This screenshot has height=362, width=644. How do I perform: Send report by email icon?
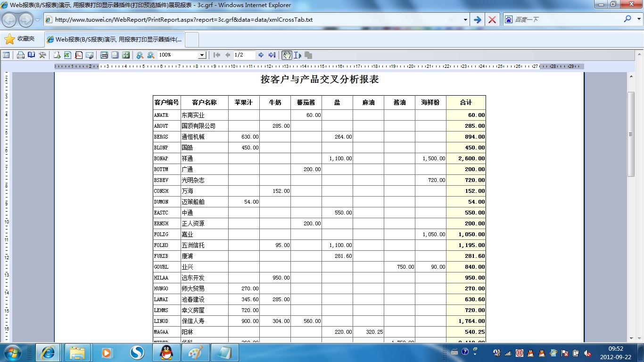pyautogui.click(x=90, y=55)
